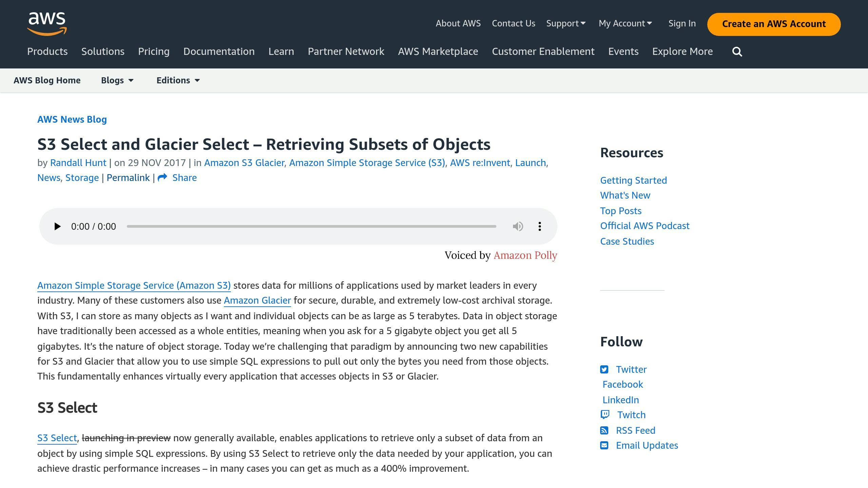Open the Learn menu

tap(281, 52)
